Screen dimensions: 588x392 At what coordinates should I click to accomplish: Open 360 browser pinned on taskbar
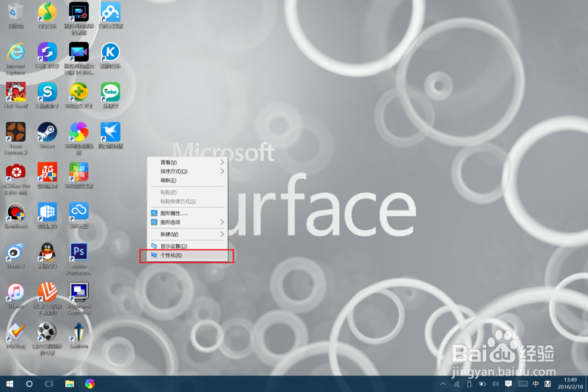point(89,384)
